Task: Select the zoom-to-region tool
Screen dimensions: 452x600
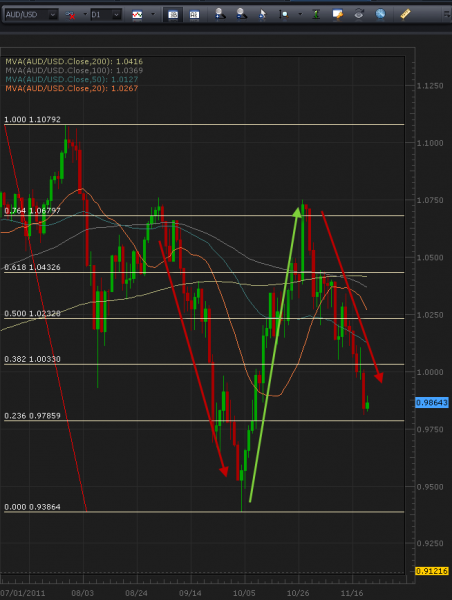Action: point(284,15)
